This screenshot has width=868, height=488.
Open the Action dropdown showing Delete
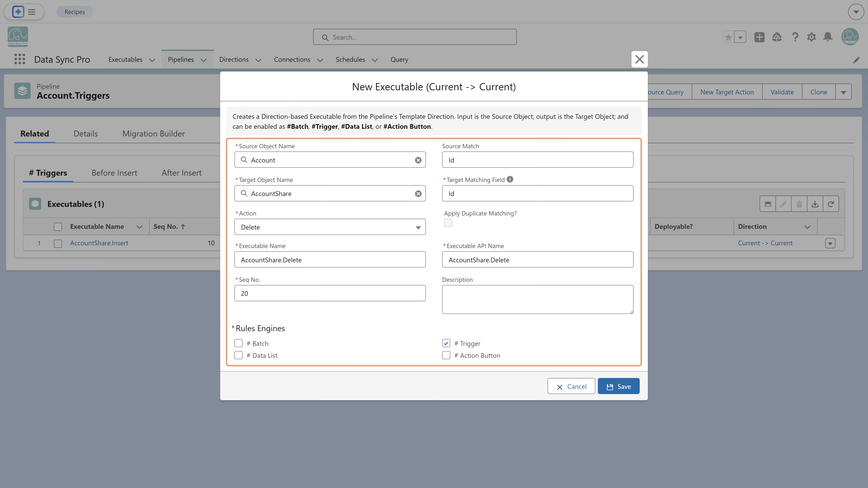tap(330, 227)
